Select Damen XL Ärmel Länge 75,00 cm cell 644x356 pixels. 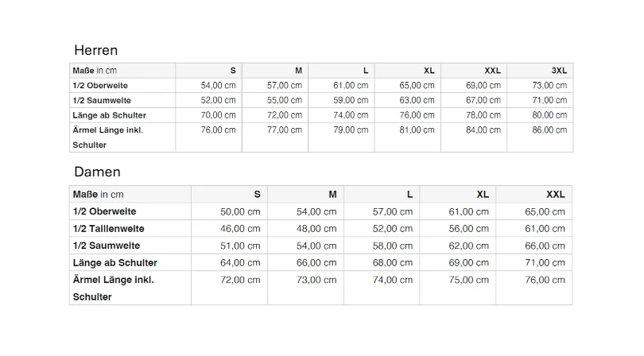click(x=469, y=280)
